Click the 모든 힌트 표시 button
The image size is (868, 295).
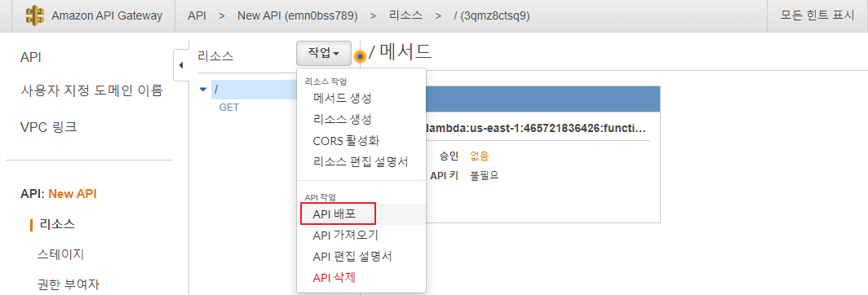tap(817, 15)
